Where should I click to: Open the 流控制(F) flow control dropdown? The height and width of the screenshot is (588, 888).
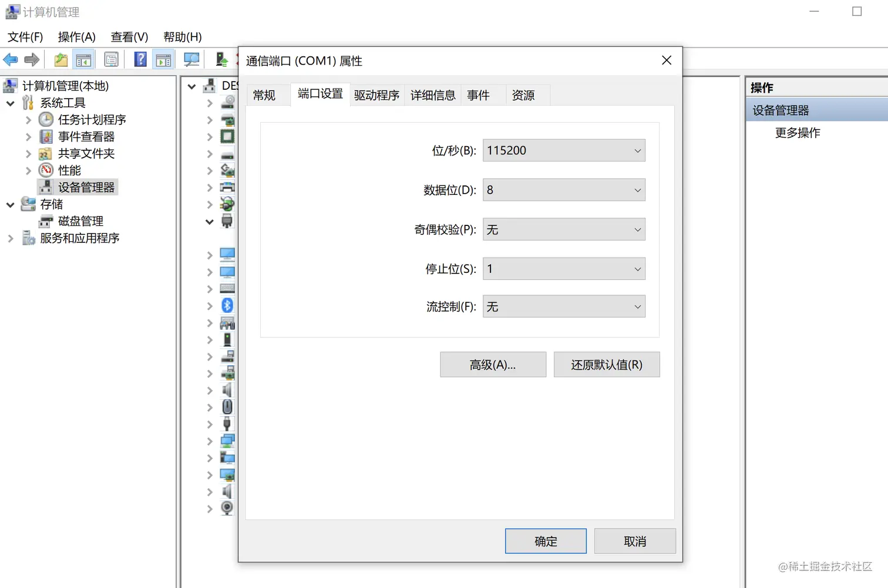coord(564,306)
